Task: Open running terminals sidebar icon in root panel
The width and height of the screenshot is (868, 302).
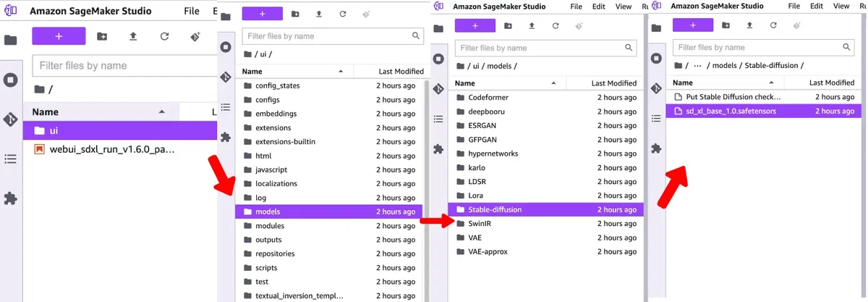Action: 10,80
